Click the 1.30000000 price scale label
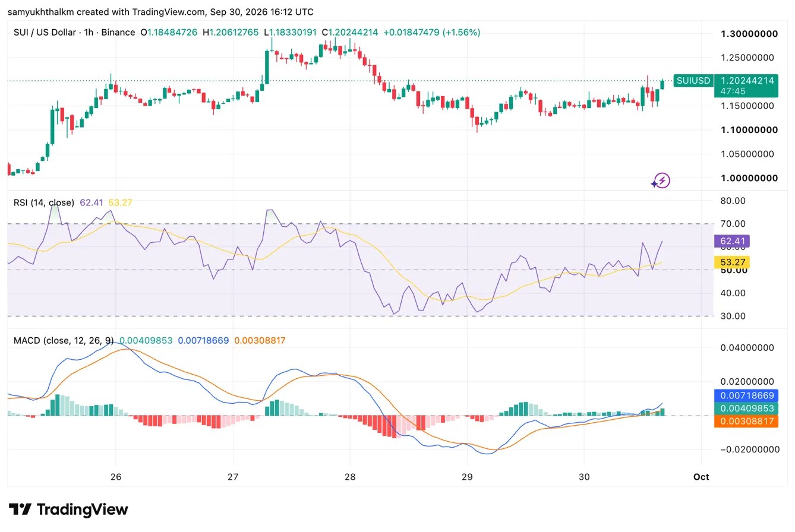The image size is (795, 532). click(749, 34)
